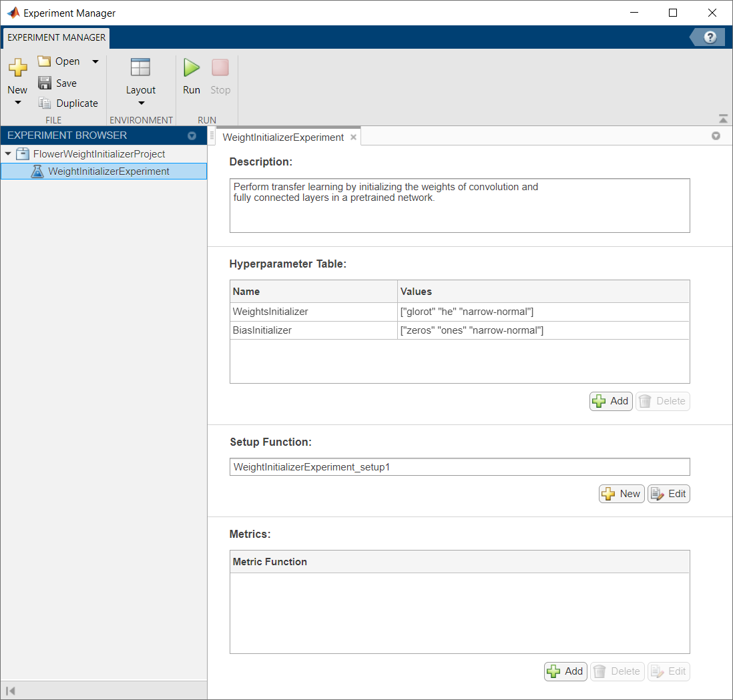The image size is (733, 700).
Task: Click the Setup Function input field
Action: coord(459,467)
